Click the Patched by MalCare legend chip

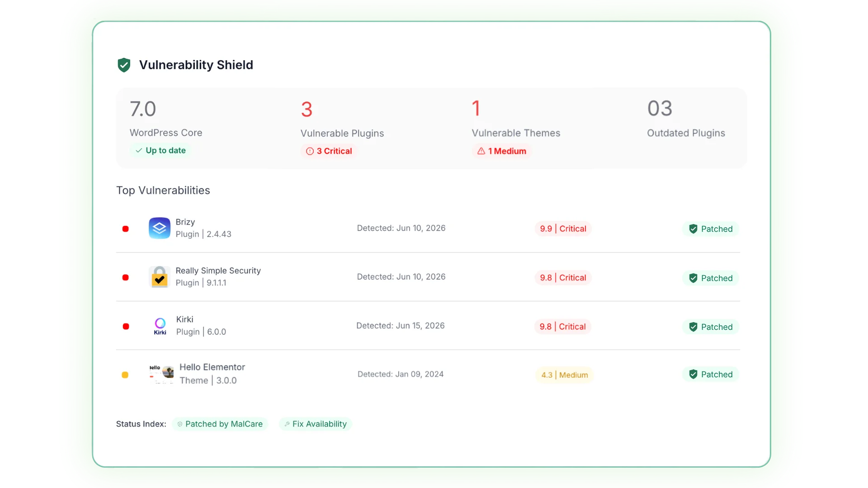click(220, 424)
